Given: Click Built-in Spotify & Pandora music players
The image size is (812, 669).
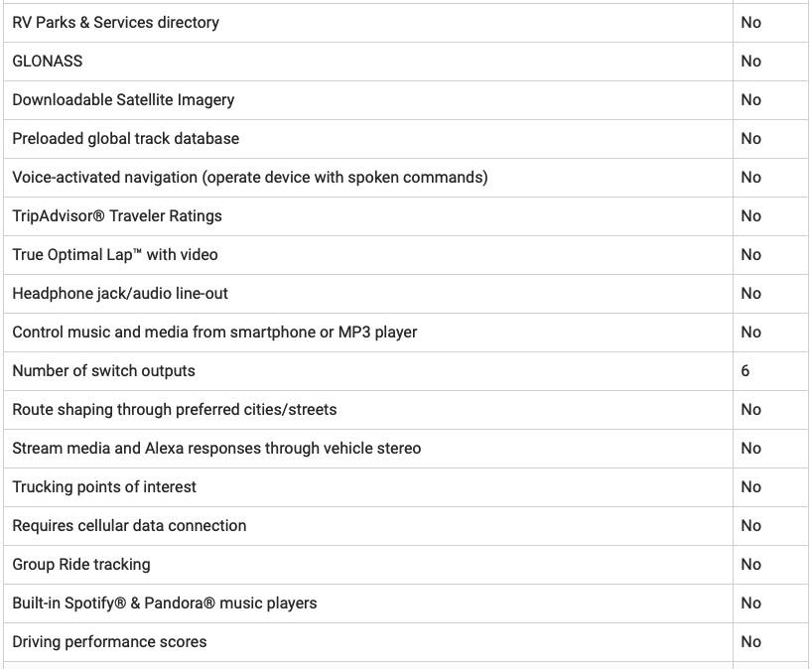Looking at the screenshot, I should click(165, 603).
